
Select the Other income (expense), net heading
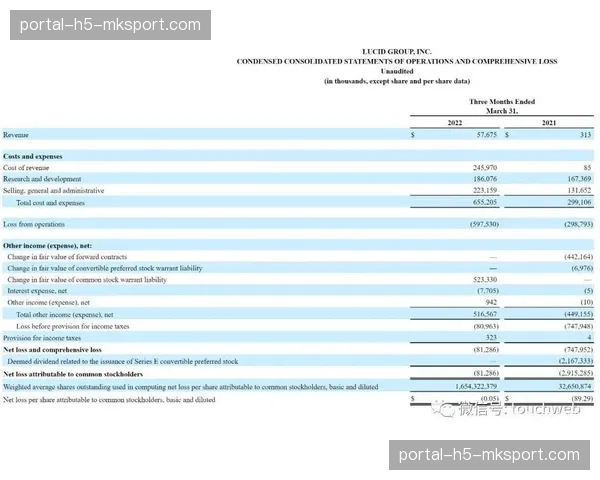47,245
